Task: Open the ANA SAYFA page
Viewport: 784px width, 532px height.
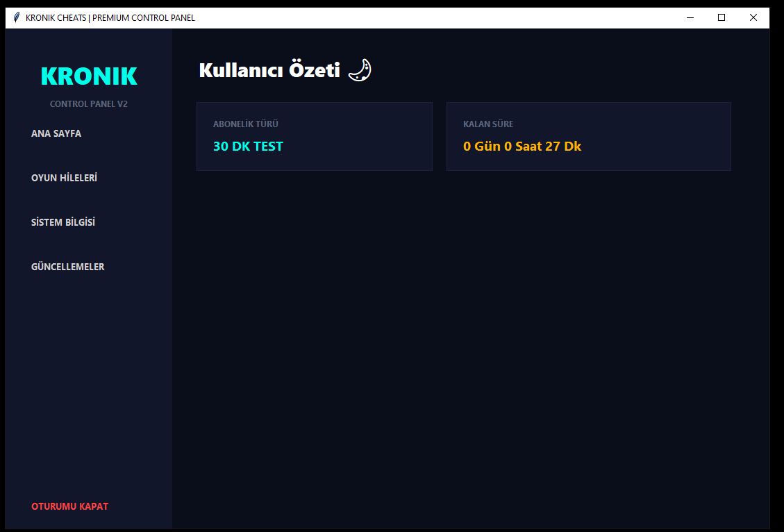Action: [56, 133]
